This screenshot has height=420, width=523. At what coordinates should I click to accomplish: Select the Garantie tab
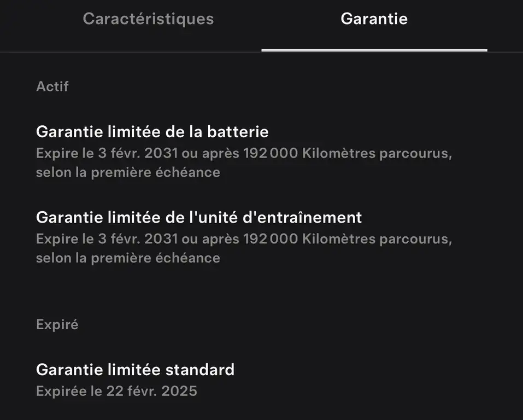[374, 19]
